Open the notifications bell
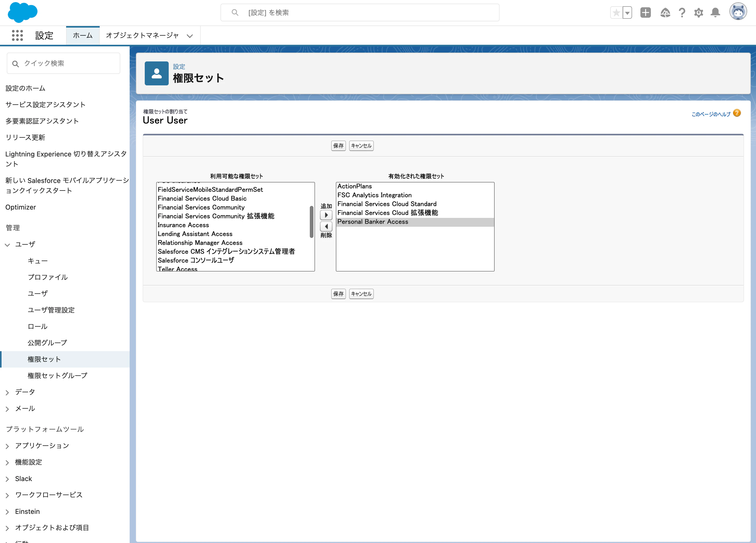The height and width of the screenshot is (543, 756). tap(715, 13)
